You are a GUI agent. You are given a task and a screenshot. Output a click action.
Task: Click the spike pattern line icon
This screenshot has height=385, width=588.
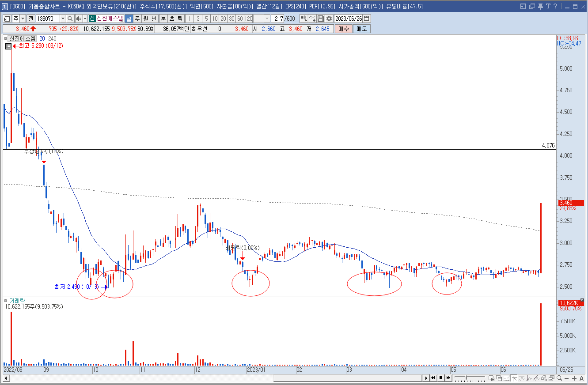[529, 378]
